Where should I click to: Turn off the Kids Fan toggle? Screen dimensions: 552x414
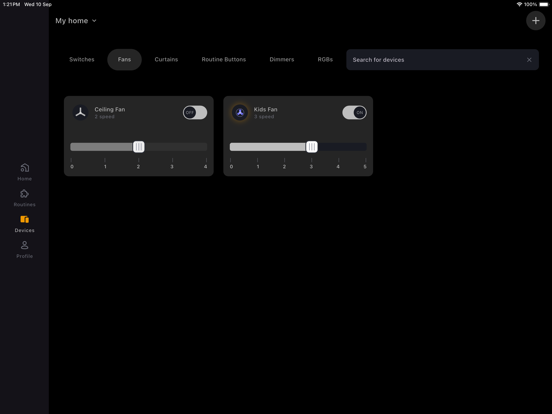click(354, 113)
